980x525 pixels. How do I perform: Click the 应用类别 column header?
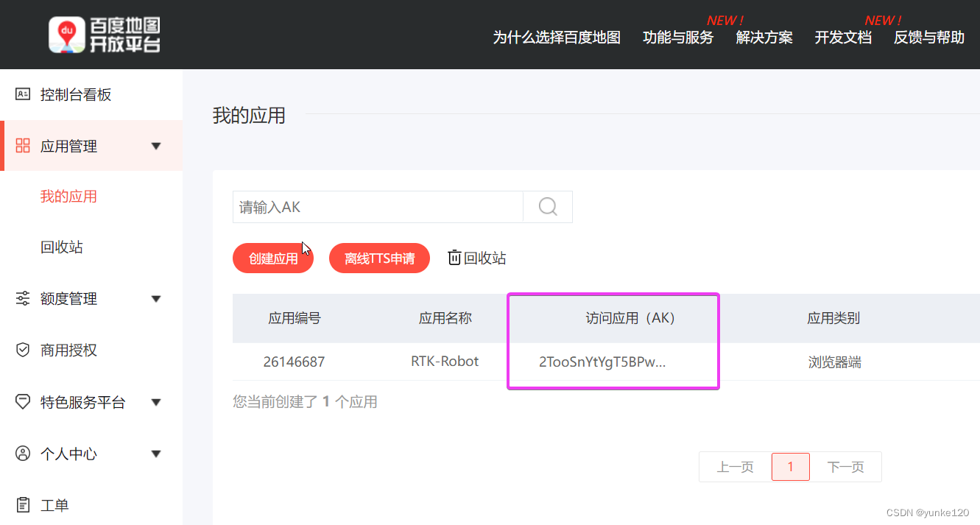pos(833,318)
